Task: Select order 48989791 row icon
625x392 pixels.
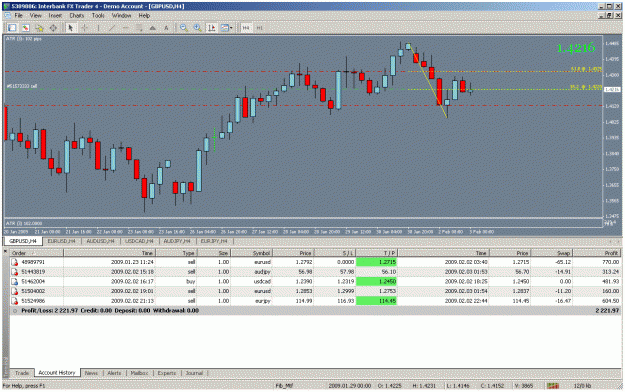Action: click(x=15, y=262)
